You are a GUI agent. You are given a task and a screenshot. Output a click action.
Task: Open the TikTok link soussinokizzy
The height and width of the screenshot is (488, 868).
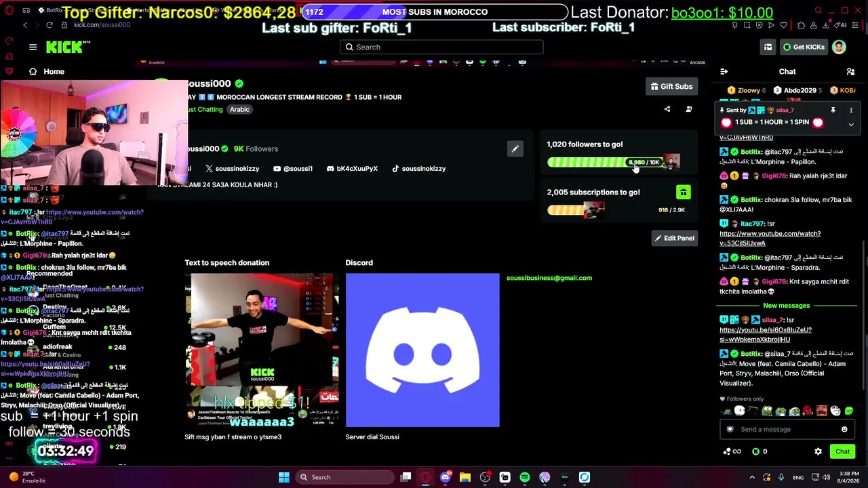418,168
